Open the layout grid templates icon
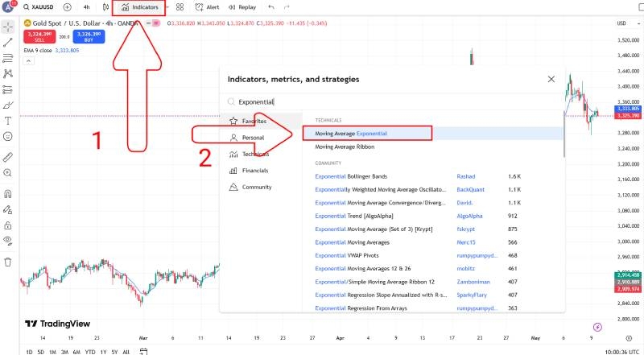644x355 pixels. coord(180,6)
